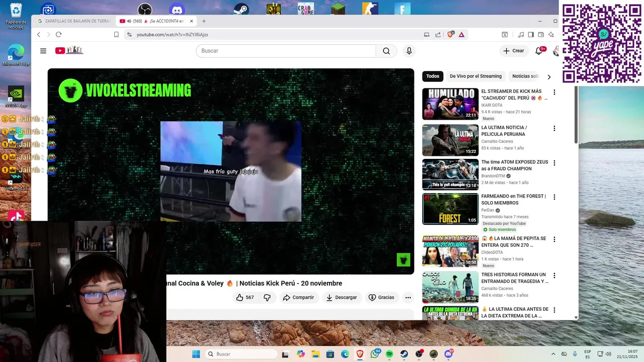
Task: Select the Noticias chip
Action: coord(525,76)
